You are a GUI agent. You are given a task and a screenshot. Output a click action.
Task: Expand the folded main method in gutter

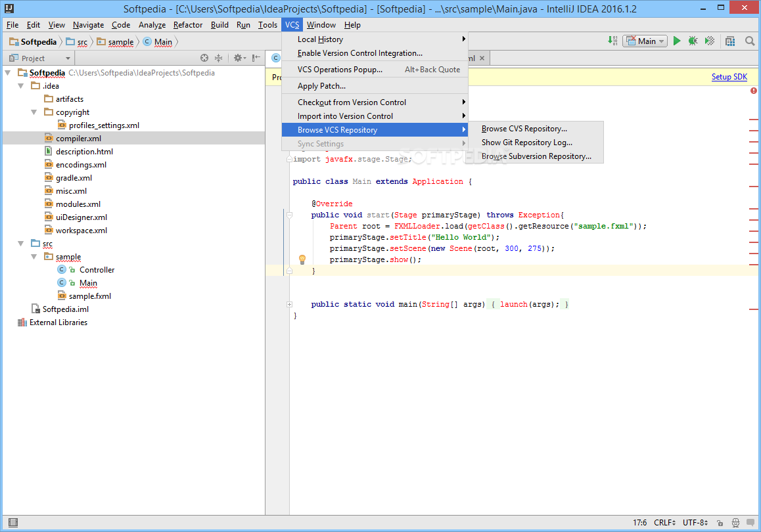pos(289,305)
